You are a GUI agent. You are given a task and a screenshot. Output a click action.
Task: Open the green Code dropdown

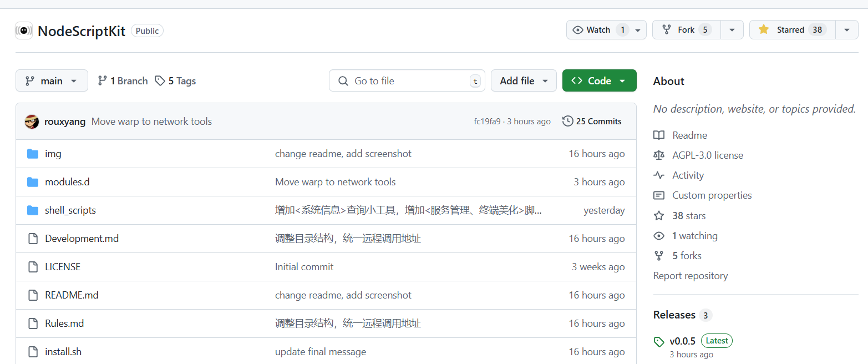coord(599,80)
